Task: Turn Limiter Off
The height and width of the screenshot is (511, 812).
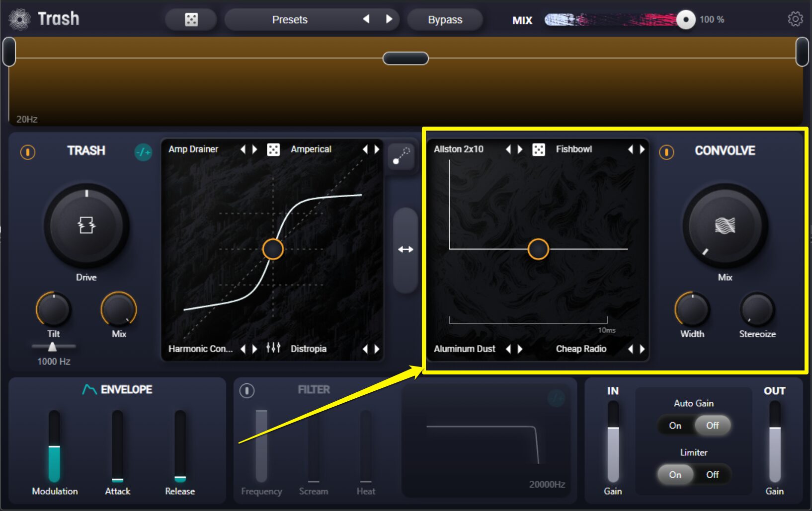Action: click(x=713, y=475)
